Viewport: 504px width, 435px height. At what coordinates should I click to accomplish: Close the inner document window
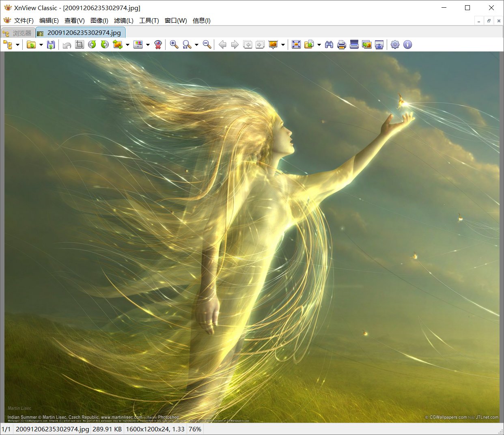click(x=499, y=21)
